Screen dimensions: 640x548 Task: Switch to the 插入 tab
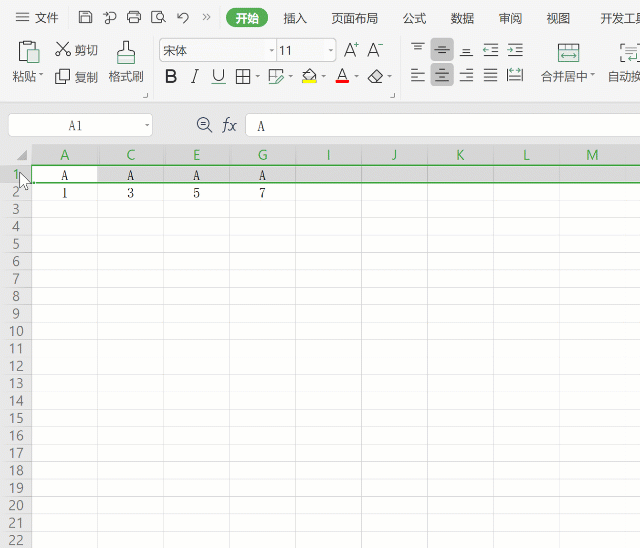coord(295,18)
